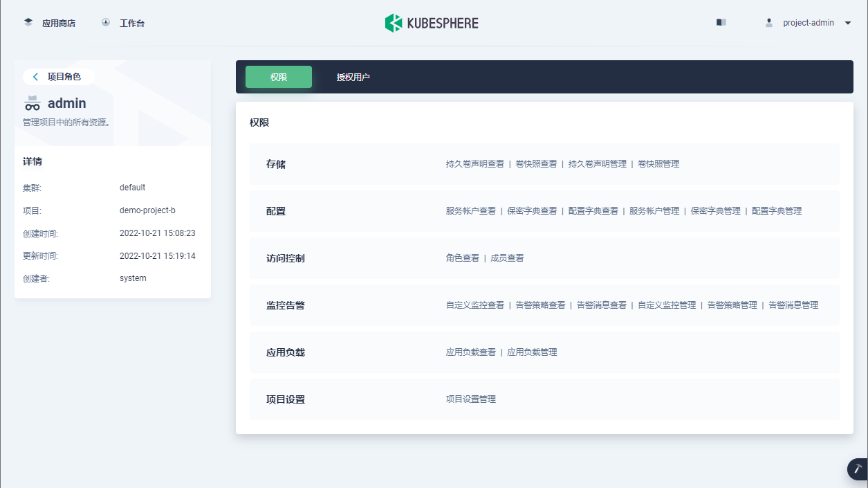Click 服务帐户管理 permission text
Screen dimensions: 868x488
(x=654, y=211)
